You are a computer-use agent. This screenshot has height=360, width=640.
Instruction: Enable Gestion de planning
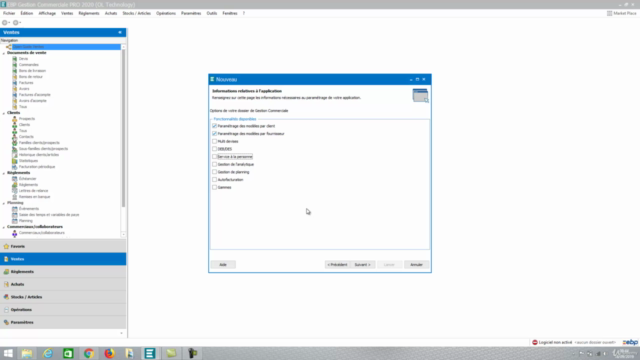[214, 172]
